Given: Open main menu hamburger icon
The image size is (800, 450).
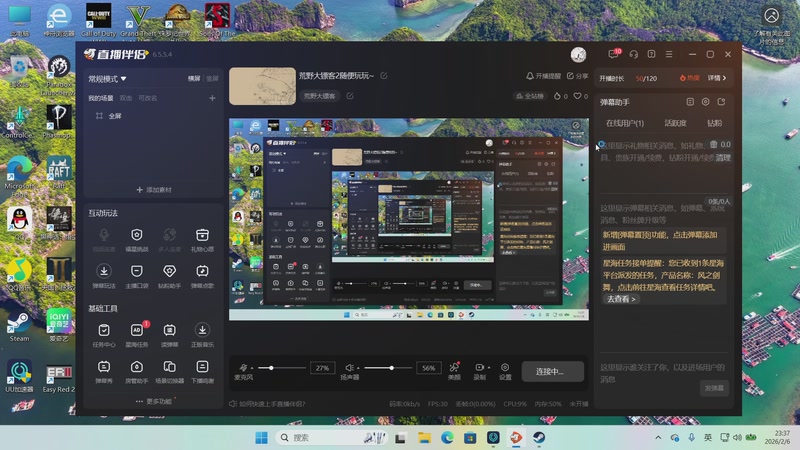Looking at the screenshot, I should pyautogui.click(x=669, y=54).
